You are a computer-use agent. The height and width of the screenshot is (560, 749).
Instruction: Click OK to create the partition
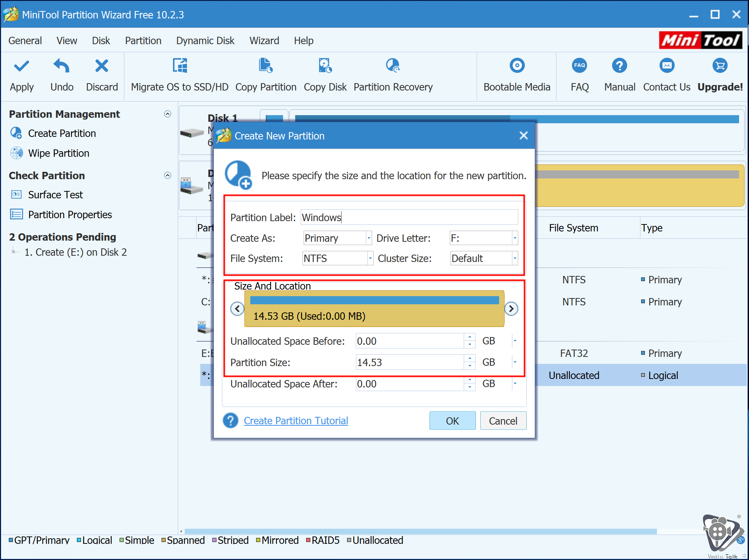click(x=452, y=421)
